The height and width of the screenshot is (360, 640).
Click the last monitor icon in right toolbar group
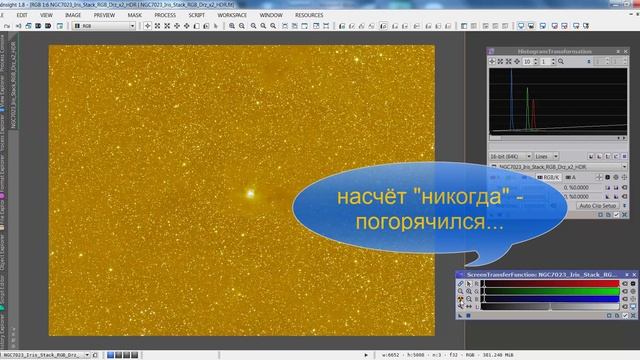[x=586, y=26]
